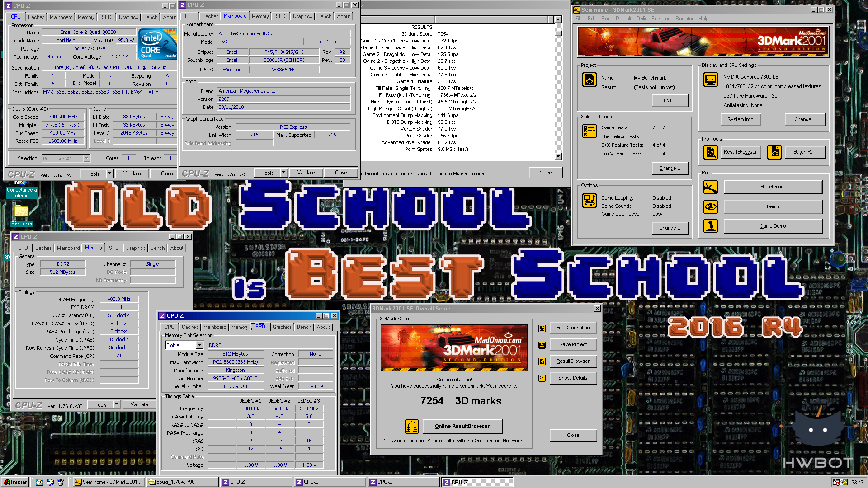Click the icon left of Online ResultBrowser
Viewport: 868px width, 488px height.
pyautogui.click(x=411, y=426)
